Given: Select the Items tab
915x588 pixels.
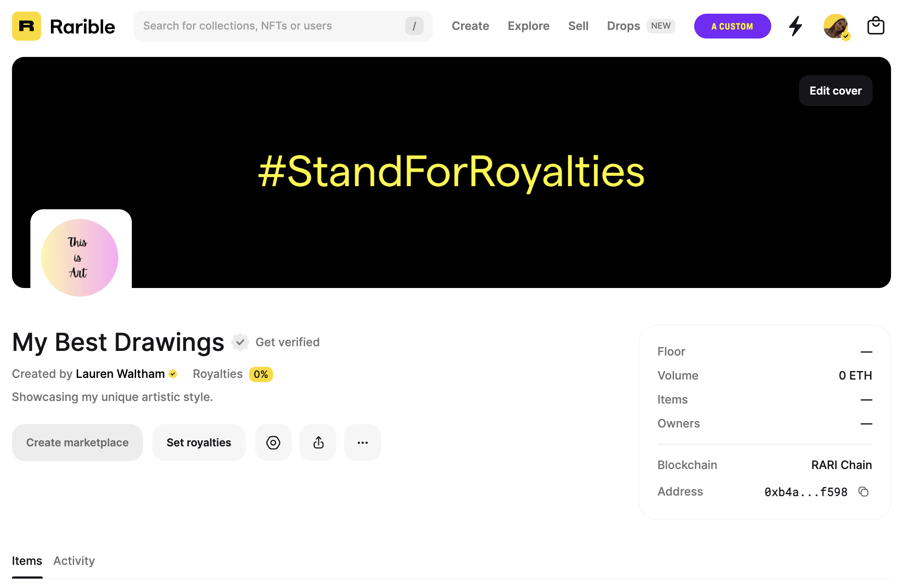Looking at the screenshot, I should click(x=27, y=561).
